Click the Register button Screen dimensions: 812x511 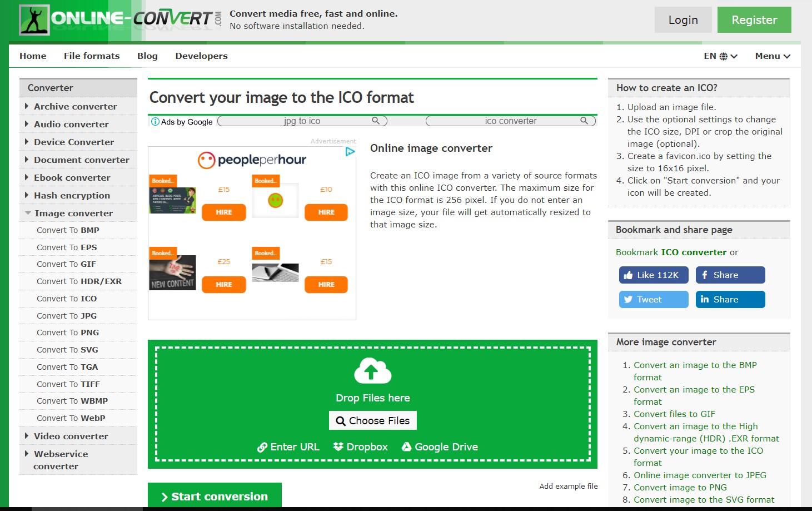click(x=754, y=20)
